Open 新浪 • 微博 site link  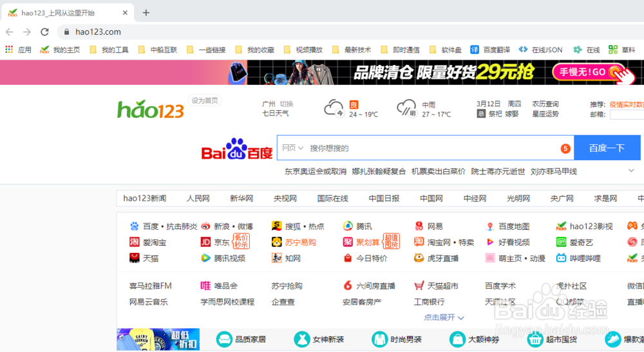[227, 226]
